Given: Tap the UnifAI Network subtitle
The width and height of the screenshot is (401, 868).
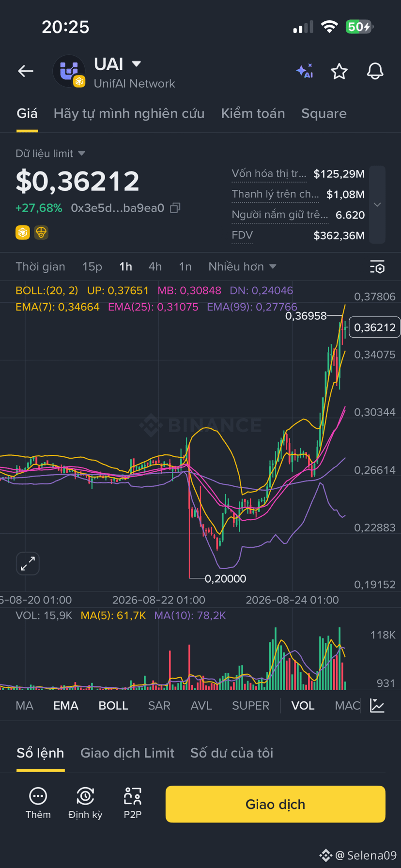Looking at the screenshot, I should tap(134, 84).
